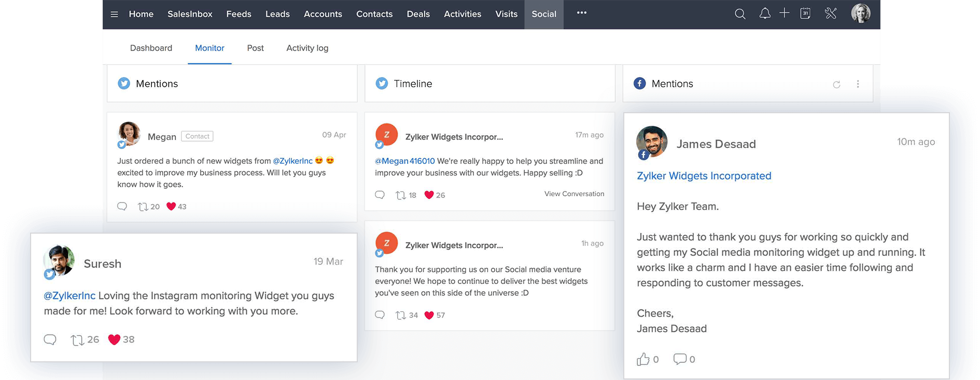Open James Desaad's profile picture
The width and height of the screenshot is (980, 380).
click(x=652, y=141)
